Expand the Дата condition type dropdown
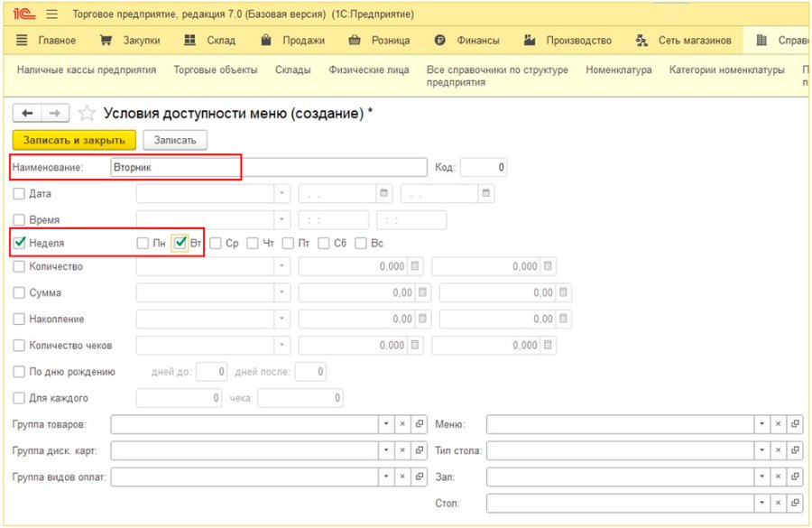 [281, 193]
